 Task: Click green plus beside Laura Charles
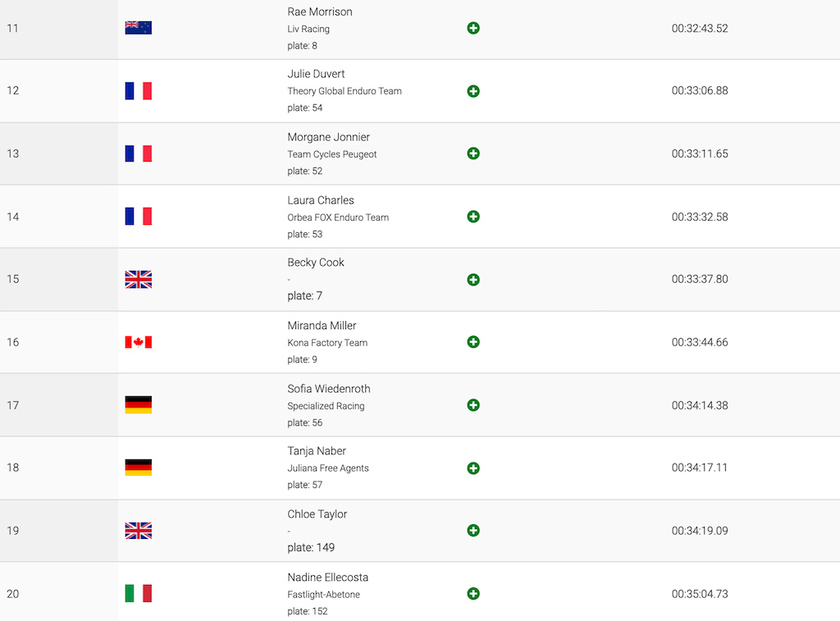point(473,217)
